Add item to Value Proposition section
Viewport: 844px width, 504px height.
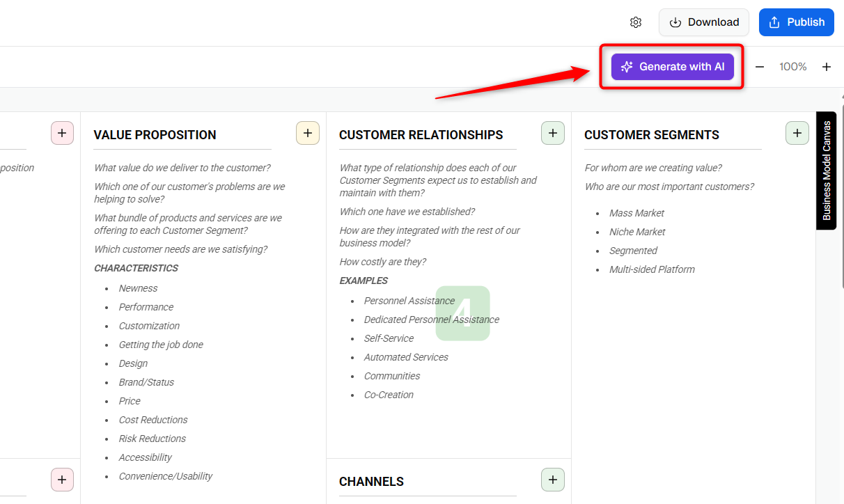click(308, 133)
